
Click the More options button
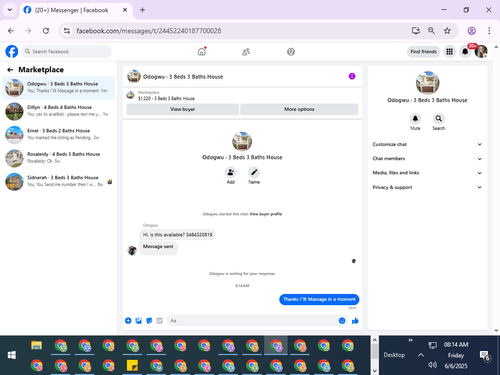[299, 109]
